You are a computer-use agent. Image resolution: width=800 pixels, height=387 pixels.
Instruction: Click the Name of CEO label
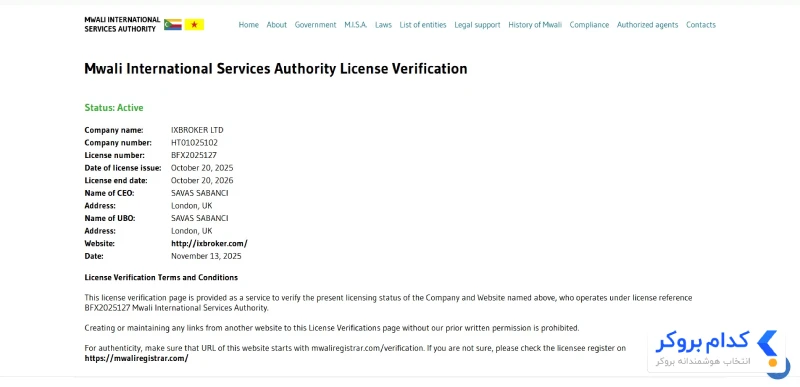(x=109, y=193)
